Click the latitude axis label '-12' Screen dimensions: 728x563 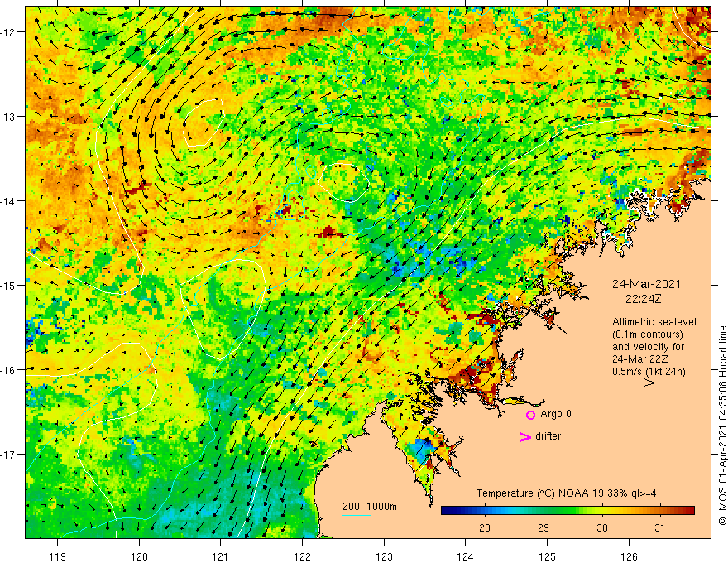[8, 32]
